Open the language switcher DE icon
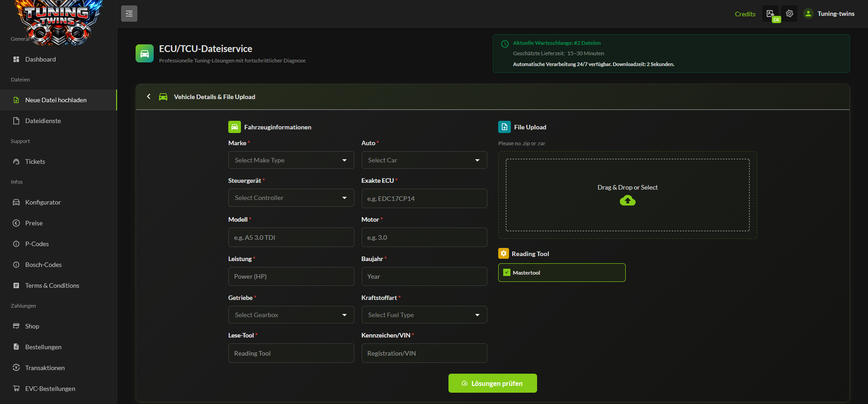The width and height of the screenshot is (868, 404). 772,14
